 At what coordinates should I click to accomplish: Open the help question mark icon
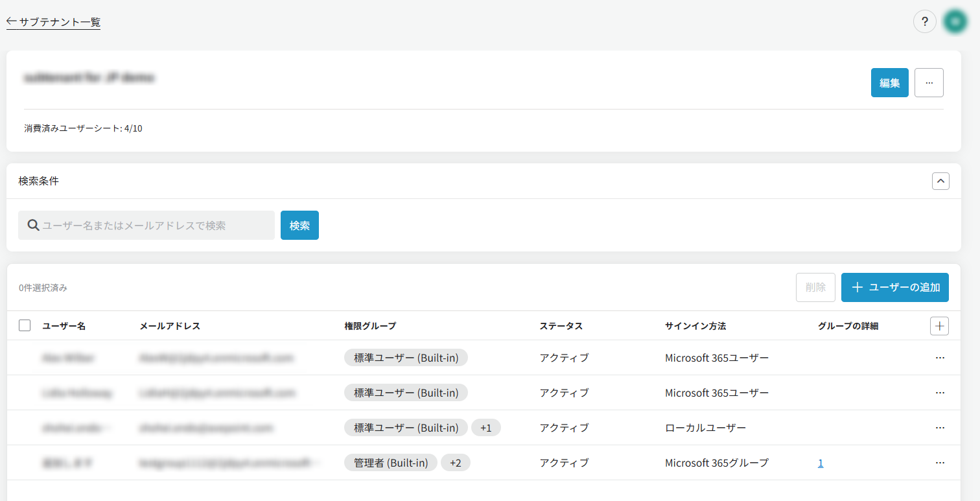(x=925, y=21)
